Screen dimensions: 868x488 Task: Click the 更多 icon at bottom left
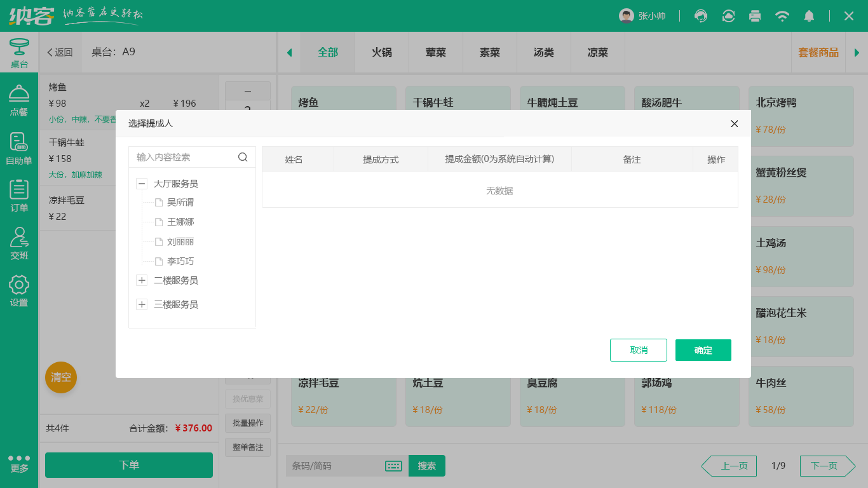point(19,462)
